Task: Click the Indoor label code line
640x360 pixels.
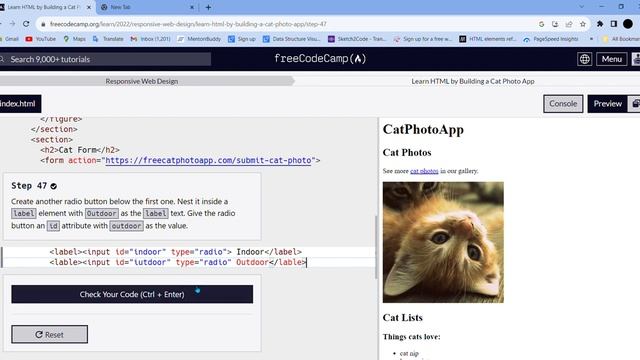Action: (x=176, y=252)
